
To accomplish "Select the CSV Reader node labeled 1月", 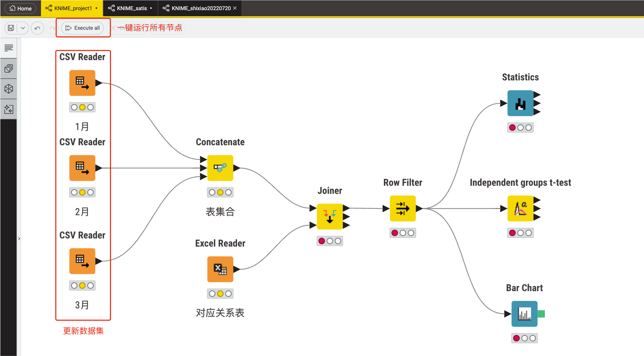I will point(82,83).
